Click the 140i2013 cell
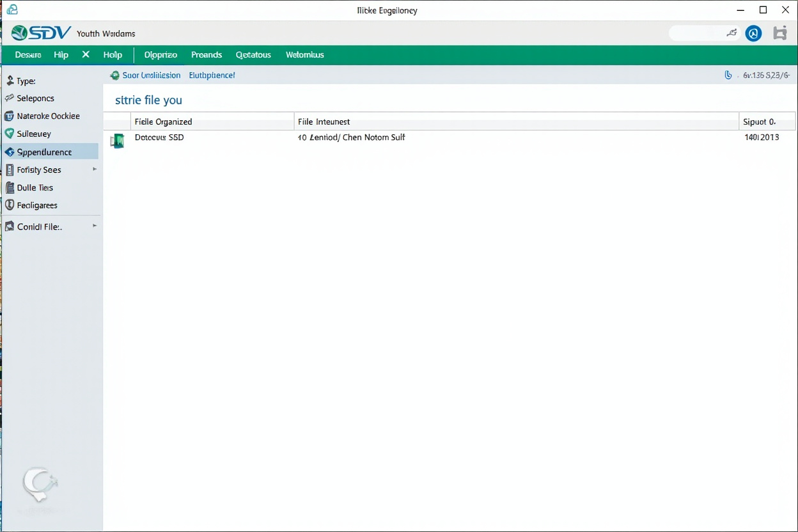Image resolution: width=798 pixels, height=532 pixels. (762, 137)
